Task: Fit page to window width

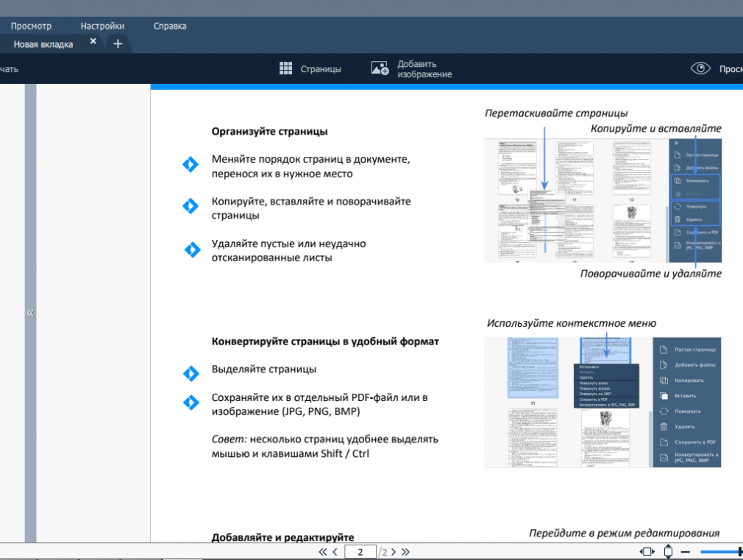Action: tap(647, 551)
